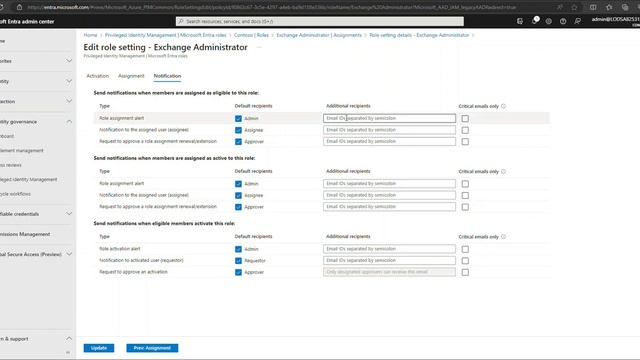The width and height of the screenshot is (640, 360).
Task: Open the feedback icon in the Entra header
Action: [578, 21]
